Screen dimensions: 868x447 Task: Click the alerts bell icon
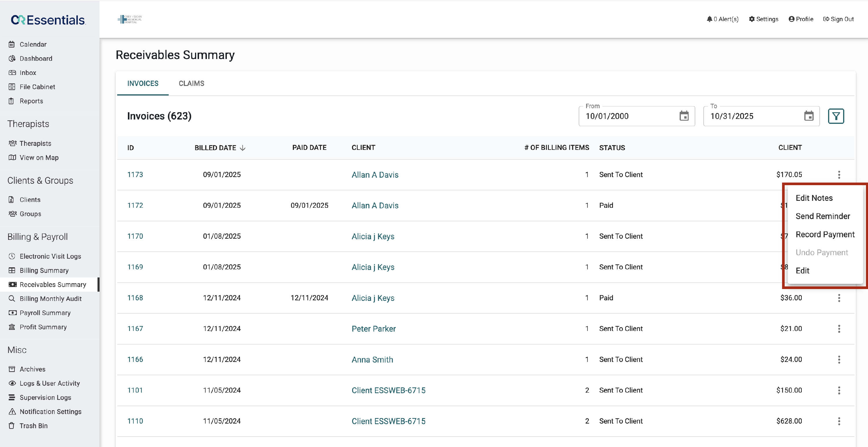709,19
